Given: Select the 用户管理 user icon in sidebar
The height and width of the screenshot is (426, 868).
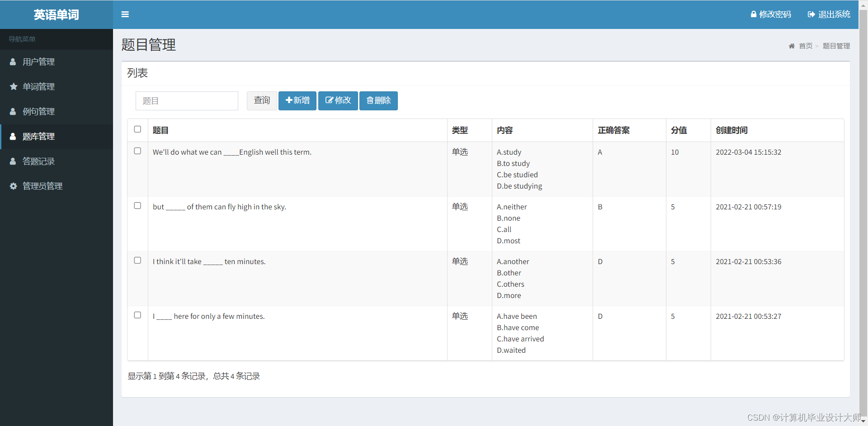Looking at the screenshot, I should coord(13,62).
